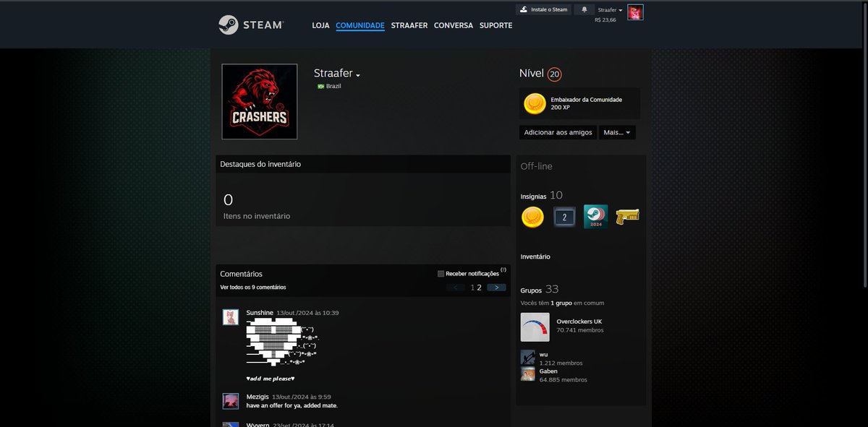Open the STRAAFER menu in navigation
The width and height of the screenshot is (868, 427).
coord(409,25)
